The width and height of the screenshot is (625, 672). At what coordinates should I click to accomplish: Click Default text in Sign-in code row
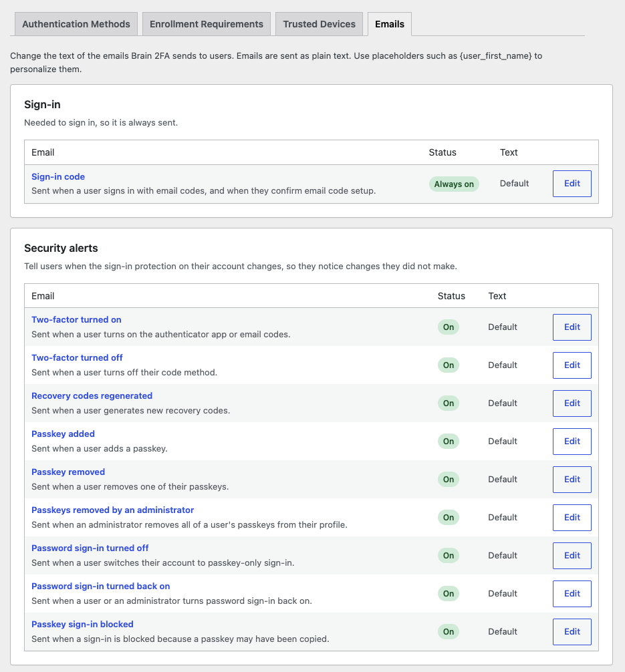(514, 184)
